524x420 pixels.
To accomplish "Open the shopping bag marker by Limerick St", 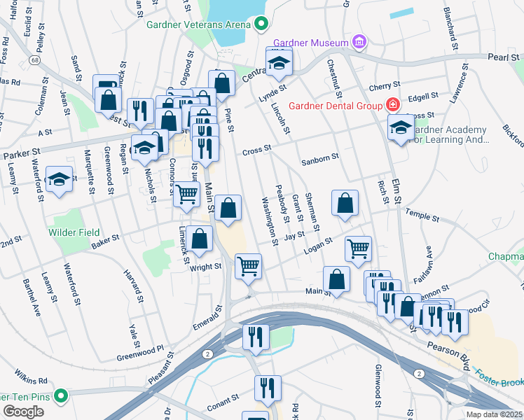I will [199, 241].
